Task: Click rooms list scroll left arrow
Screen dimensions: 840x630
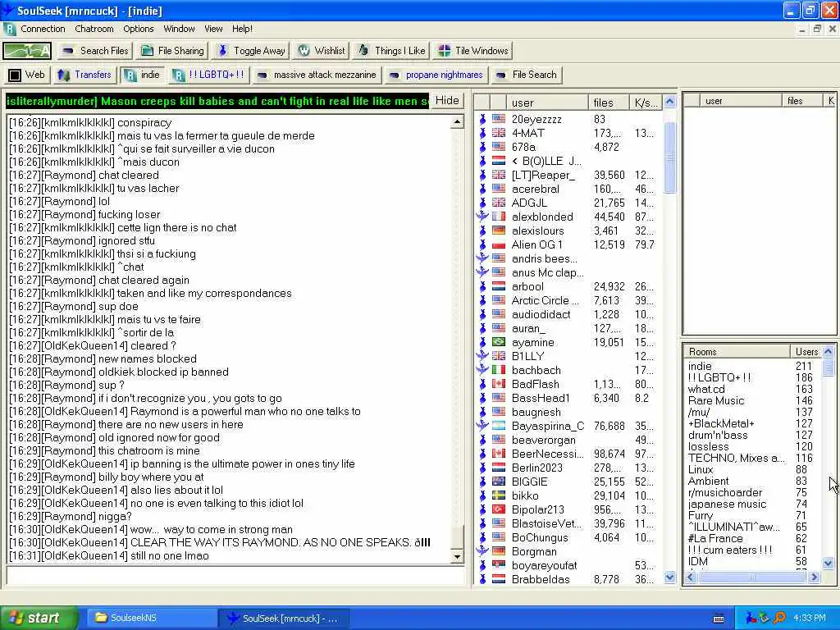Action: [x=691, y=577]
